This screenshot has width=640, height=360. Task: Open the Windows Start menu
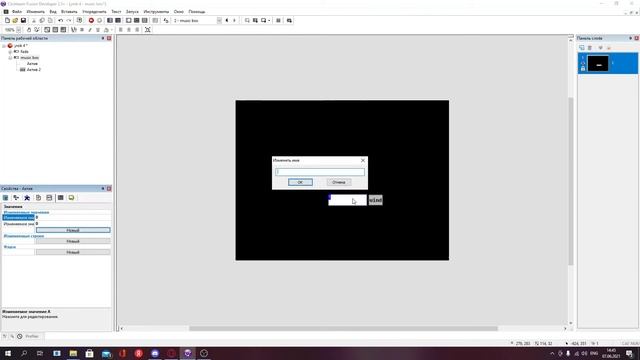point(8,353)
